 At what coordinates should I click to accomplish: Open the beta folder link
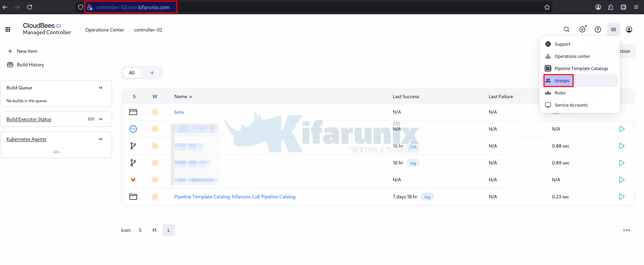tap(179, 112)
